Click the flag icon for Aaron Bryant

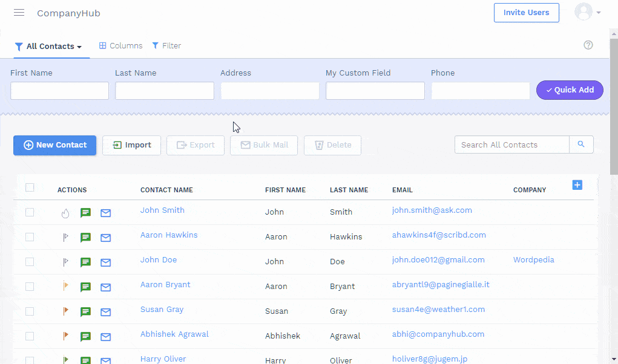[65, 287]
